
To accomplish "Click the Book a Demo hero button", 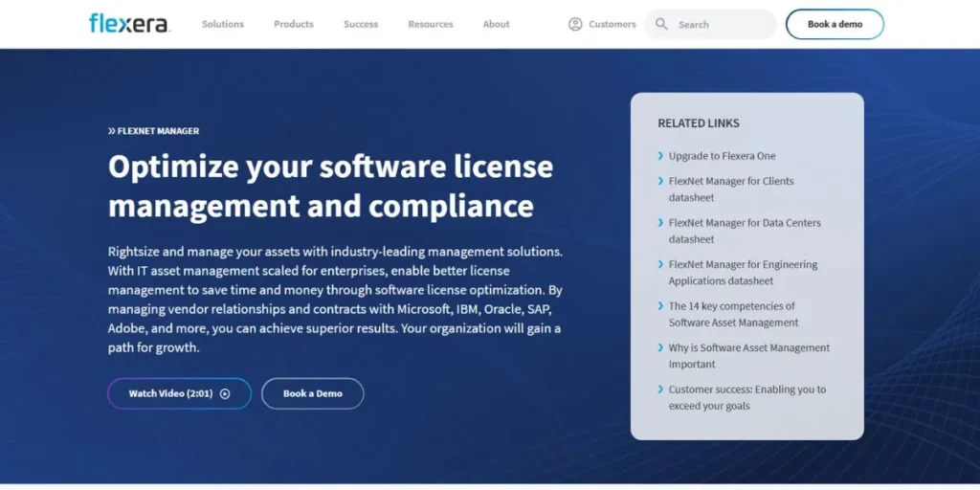I will [x=313, y=393].
